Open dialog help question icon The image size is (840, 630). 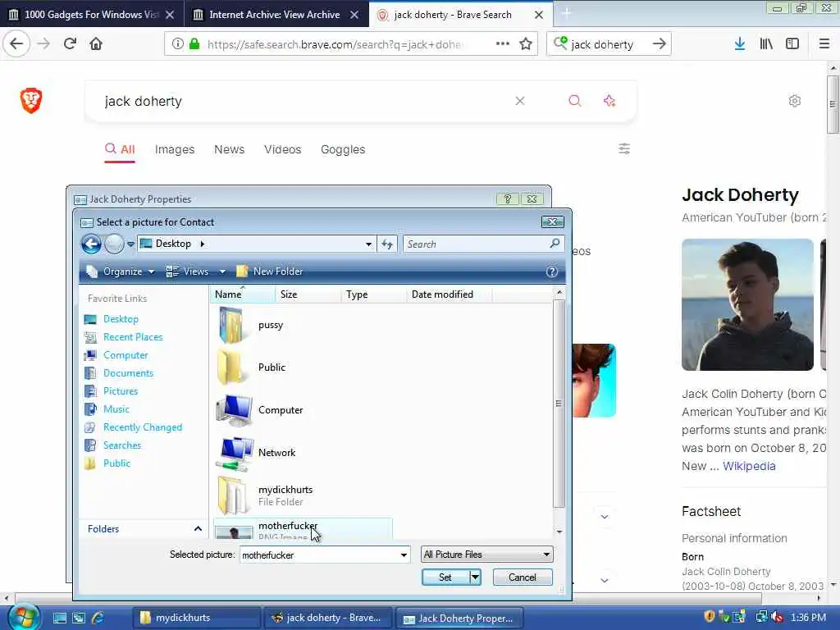551,272
